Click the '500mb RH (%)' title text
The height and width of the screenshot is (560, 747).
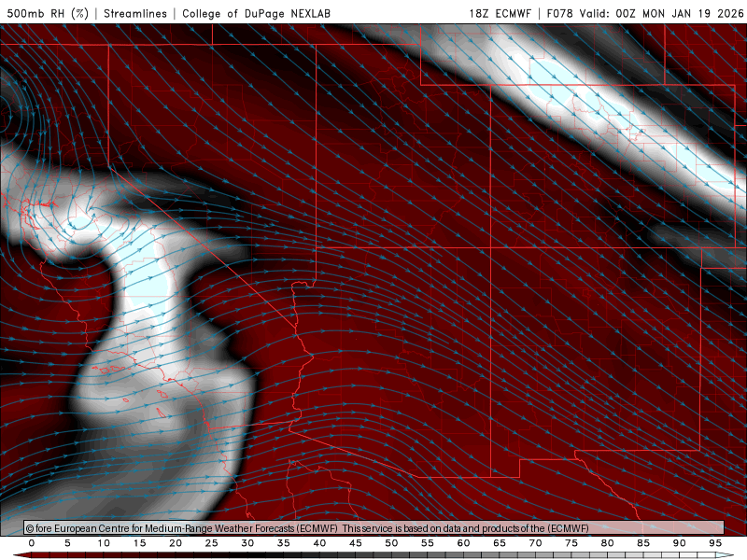(48, 13)
